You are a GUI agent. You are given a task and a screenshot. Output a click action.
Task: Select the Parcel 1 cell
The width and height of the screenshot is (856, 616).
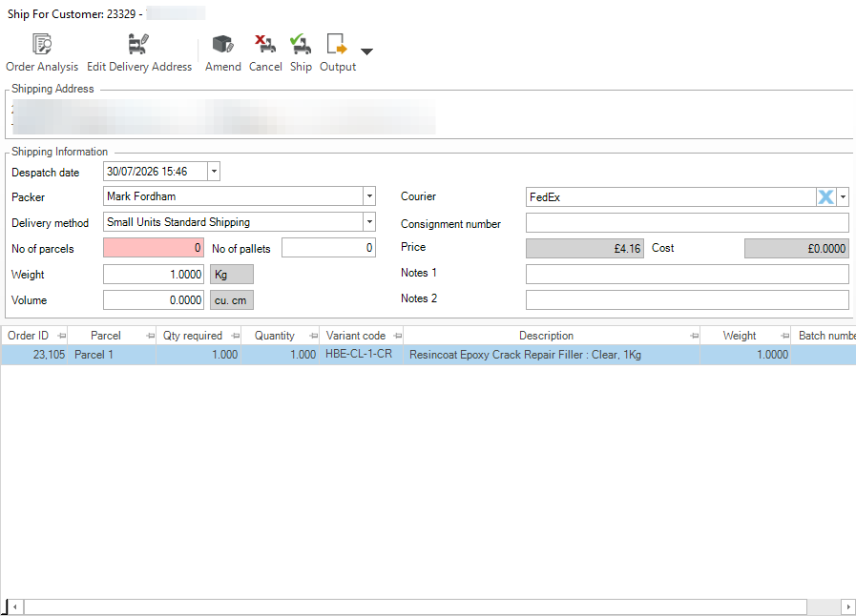click(112, 355)
